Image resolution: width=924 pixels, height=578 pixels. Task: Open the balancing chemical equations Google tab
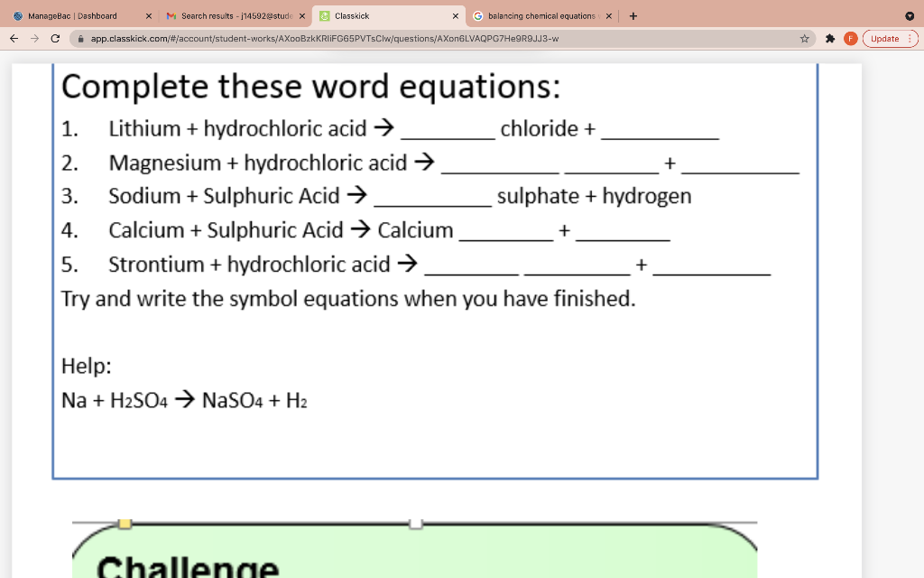click(x=542, y=16)
